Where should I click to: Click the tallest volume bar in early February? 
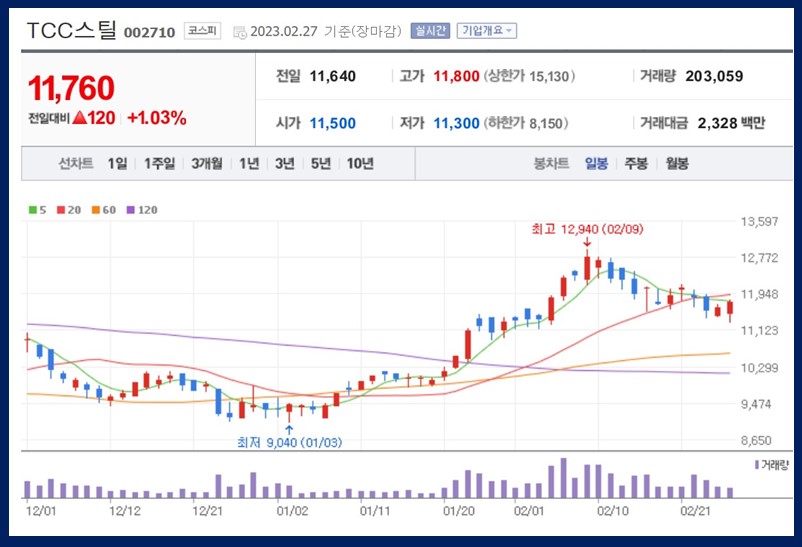pyautogui.click(x=563, y=478)
